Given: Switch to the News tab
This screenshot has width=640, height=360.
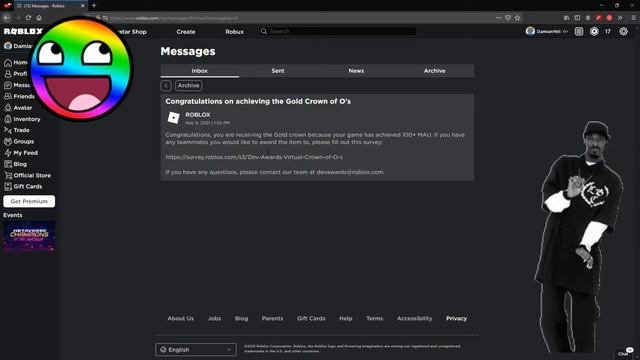Looking at the screenshot, I should point(356,71).
